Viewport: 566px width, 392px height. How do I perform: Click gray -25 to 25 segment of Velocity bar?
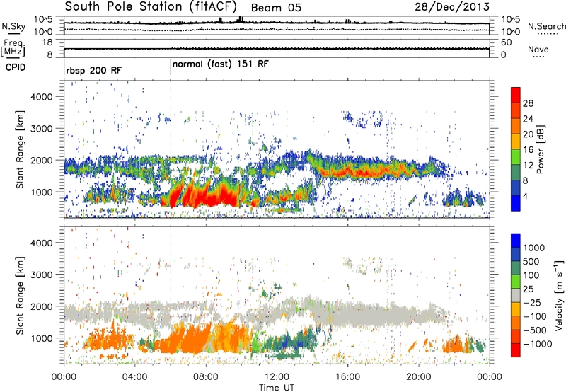click(x=516, y=295)
